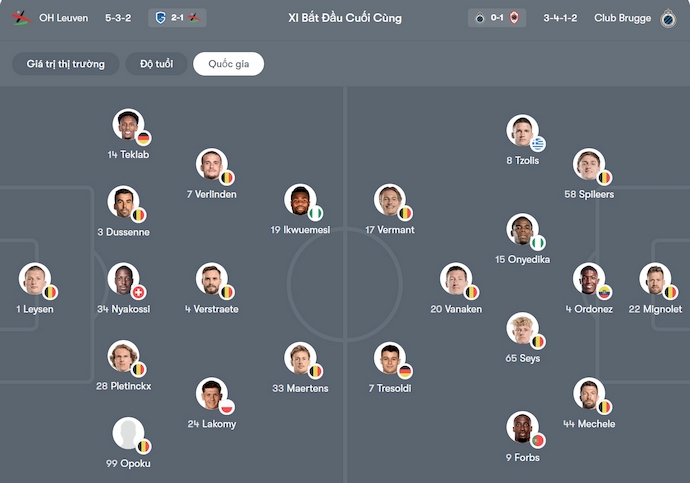Click the Portuguese flag beside Forbs

(x=537, y=440)
